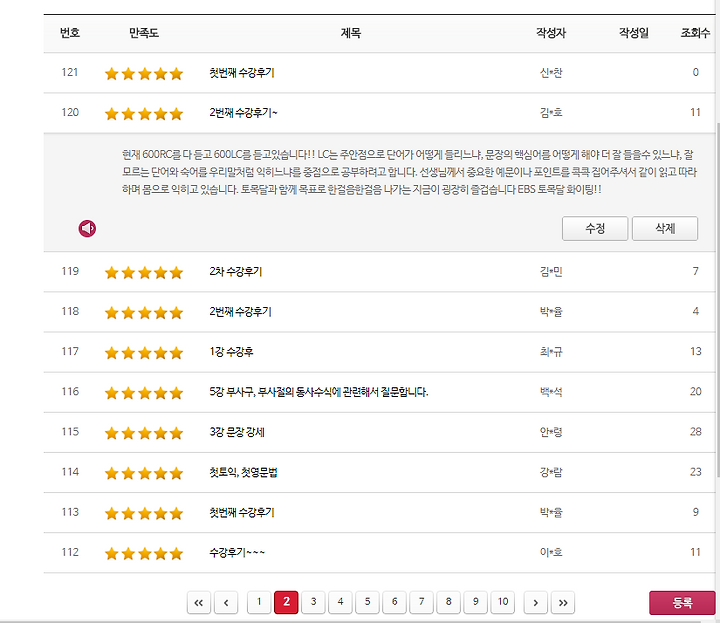
Task: Click star rating of review 120
Action: coord(144,113)
